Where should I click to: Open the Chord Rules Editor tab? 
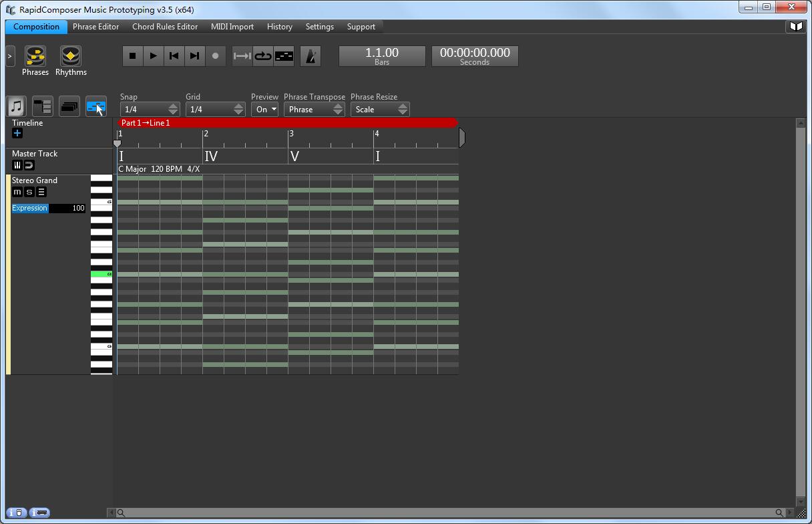coord(165,27)
